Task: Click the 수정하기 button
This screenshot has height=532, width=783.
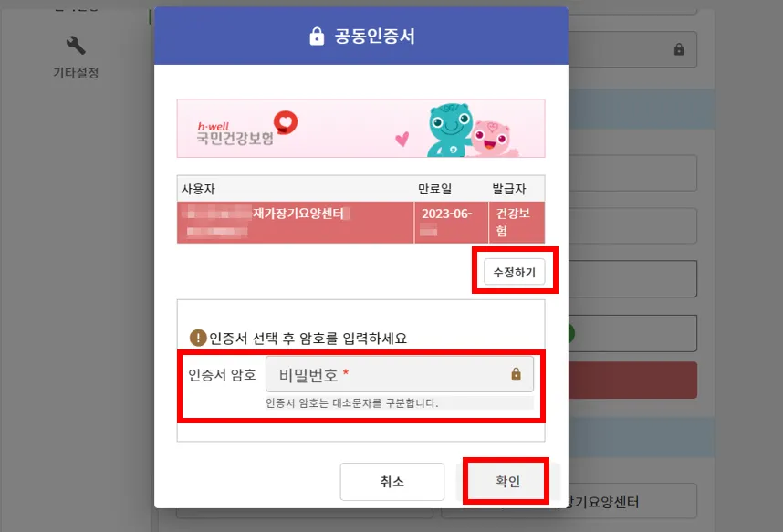Action: [x=514, y=272]
